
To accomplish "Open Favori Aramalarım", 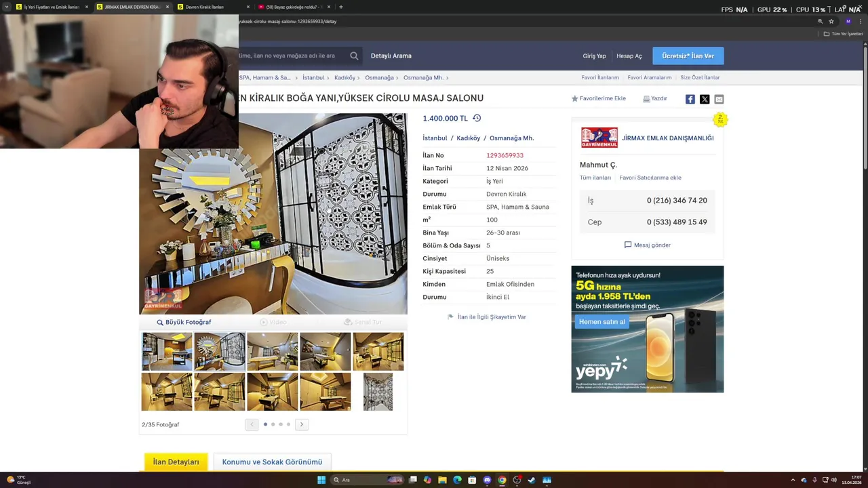I will click(x=650, y=77).
